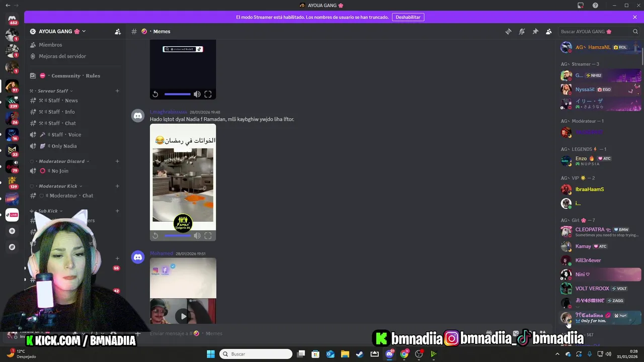Viewport: 644px width, 362px height.
Task: Open Nyssa member in Streamer list
Action: (x=601, y=89)
